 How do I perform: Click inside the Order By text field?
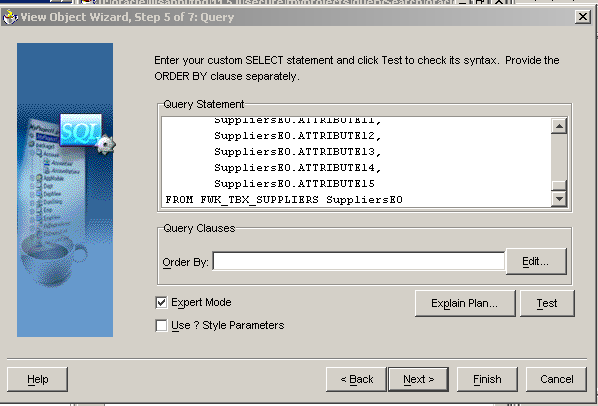(x=358, y=262)
